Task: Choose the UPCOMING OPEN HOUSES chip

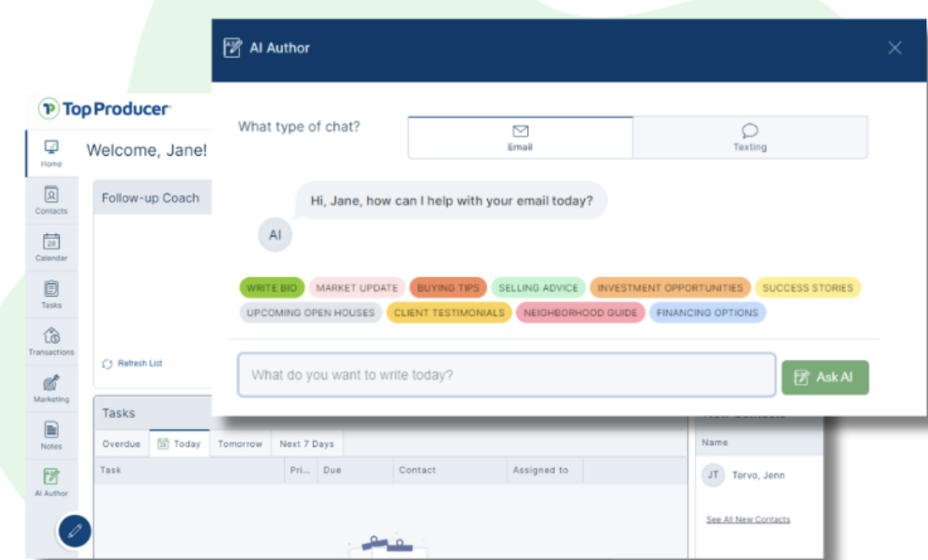Action: pyautogui.click(x=311, y=312)
